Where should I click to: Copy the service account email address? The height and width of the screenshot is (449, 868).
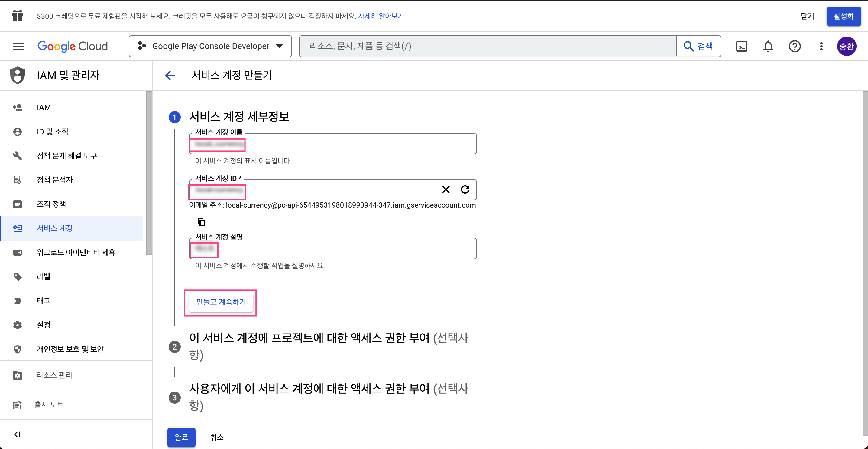tap(201, 222)
